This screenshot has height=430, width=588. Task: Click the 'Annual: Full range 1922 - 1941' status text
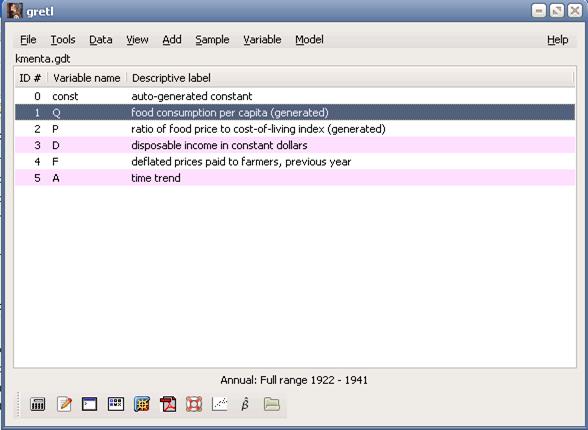[x=294, y=380]
